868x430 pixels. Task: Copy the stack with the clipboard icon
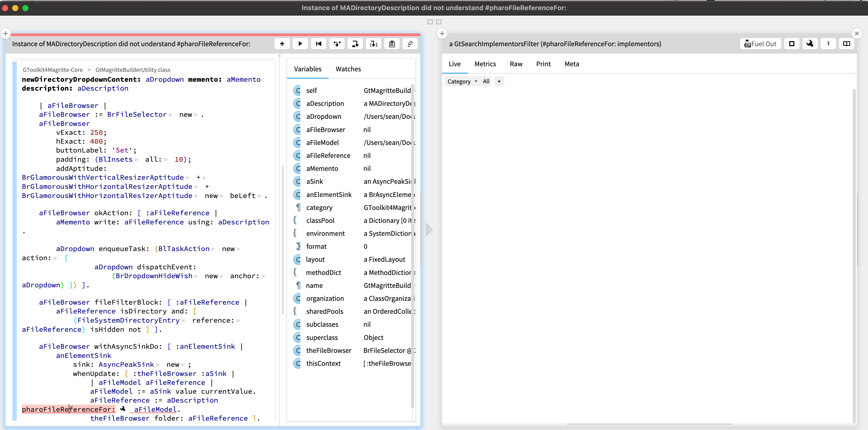(x=392, y=43)
